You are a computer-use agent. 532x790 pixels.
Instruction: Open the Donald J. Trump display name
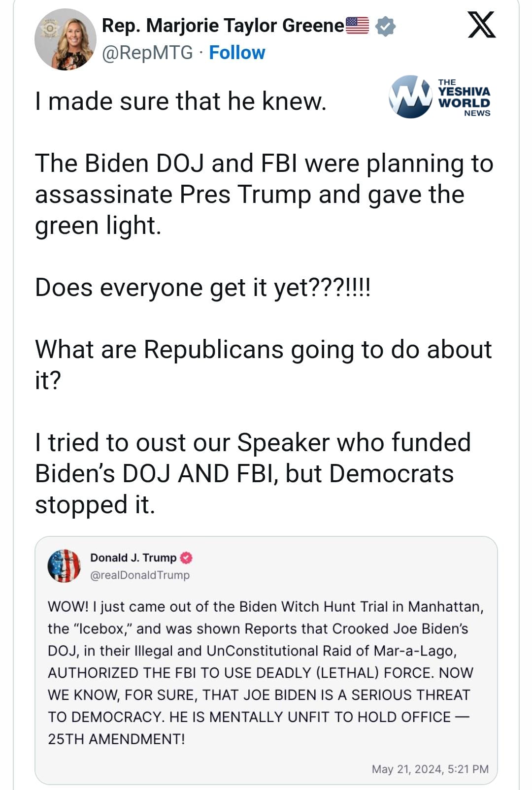point(133,558)
